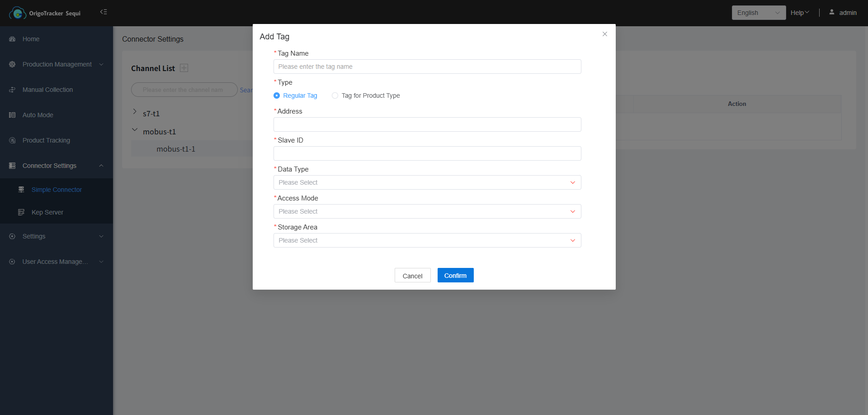This screenshot has height=415, width=868.
Task: Click the Auto Mode sidebar icon
Action: tap(12, 115)
